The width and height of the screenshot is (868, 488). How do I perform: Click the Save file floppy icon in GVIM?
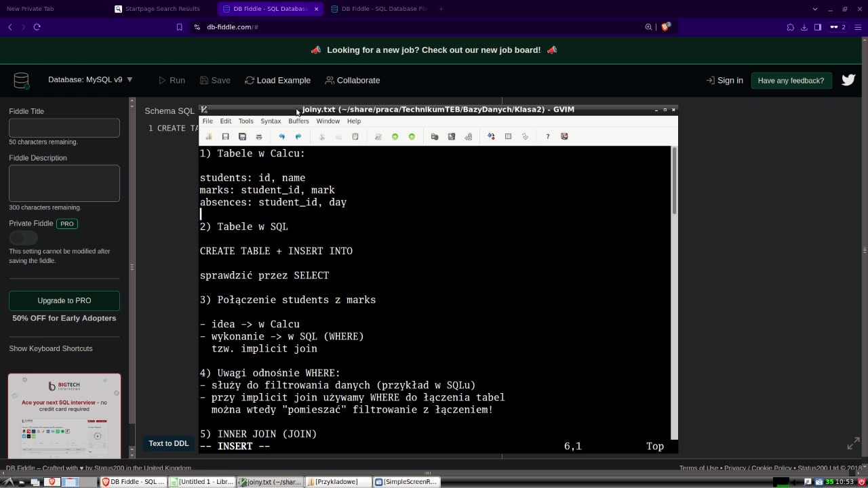225,136
